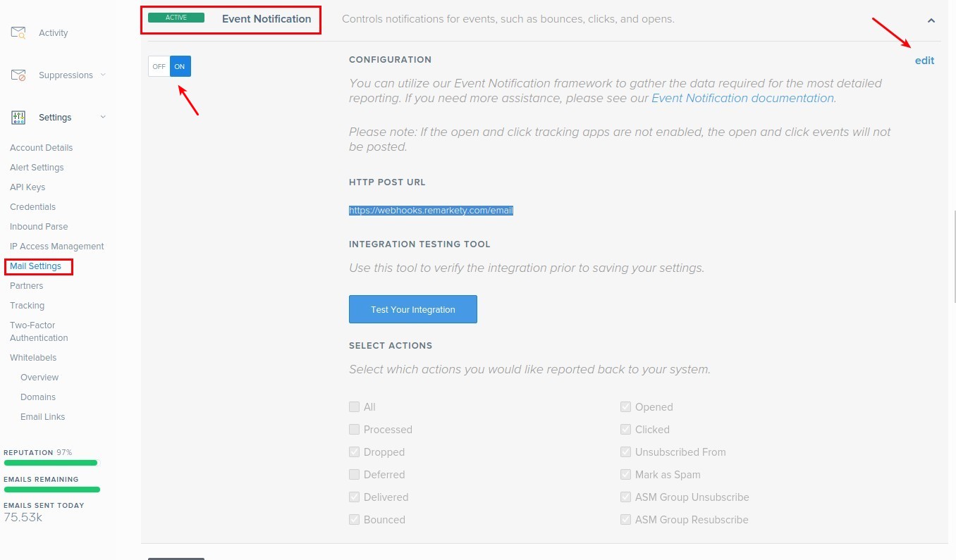
Task: Open the Settings menu item
Action: pyautogui.click(x=55, y=118)
